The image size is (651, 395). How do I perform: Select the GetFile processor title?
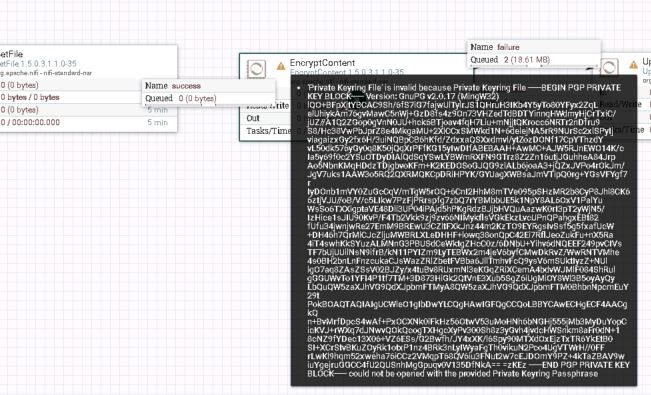11,54
